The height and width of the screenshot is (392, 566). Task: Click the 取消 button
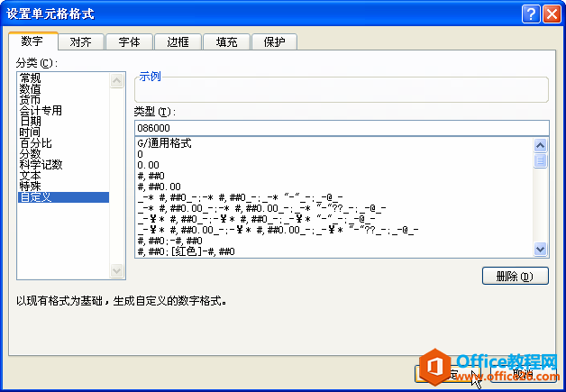click(x=523, y=374)
